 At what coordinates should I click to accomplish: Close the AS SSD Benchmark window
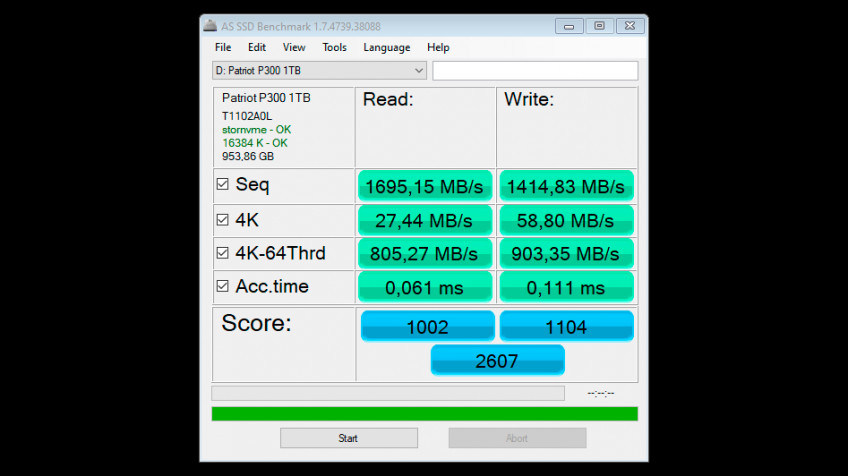click(630, 26)
